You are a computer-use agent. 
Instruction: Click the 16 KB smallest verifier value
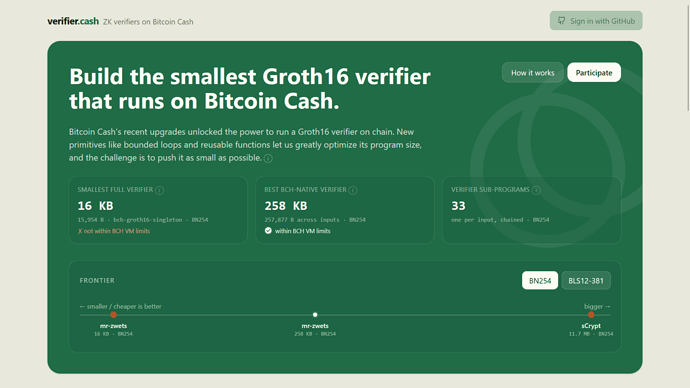95,206
